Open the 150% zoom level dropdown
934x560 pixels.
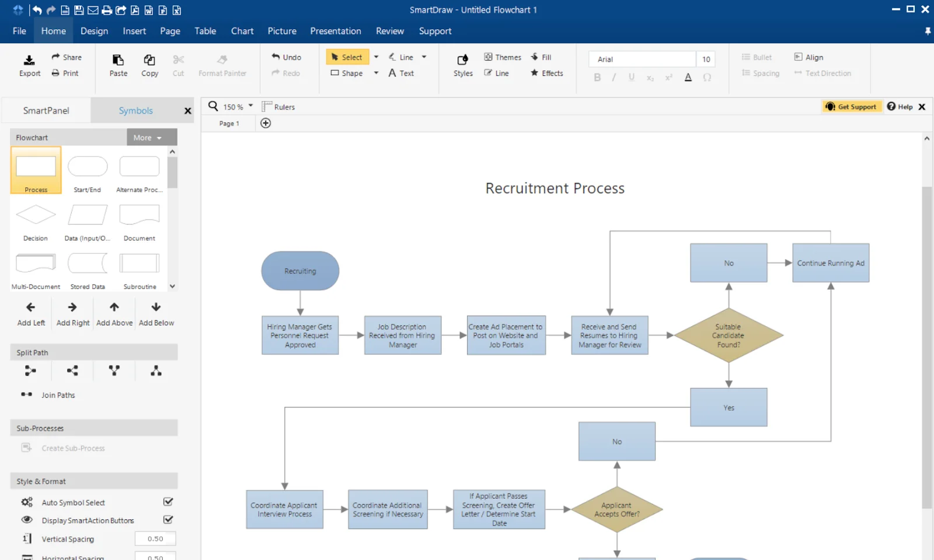(250, 106)
